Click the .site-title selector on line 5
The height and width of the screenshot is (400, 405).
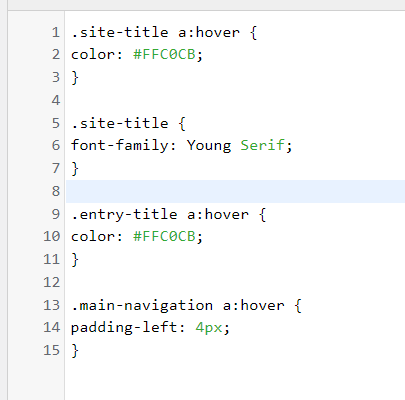120,123
